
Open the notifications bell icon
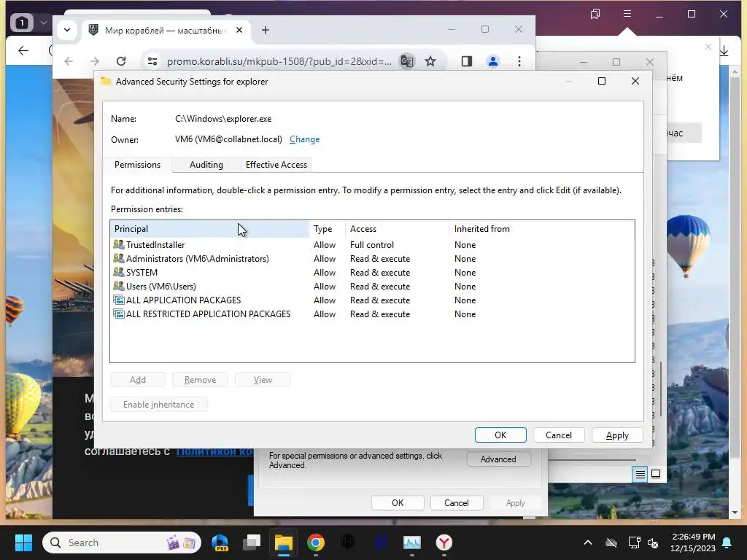(x=727, y=542)
